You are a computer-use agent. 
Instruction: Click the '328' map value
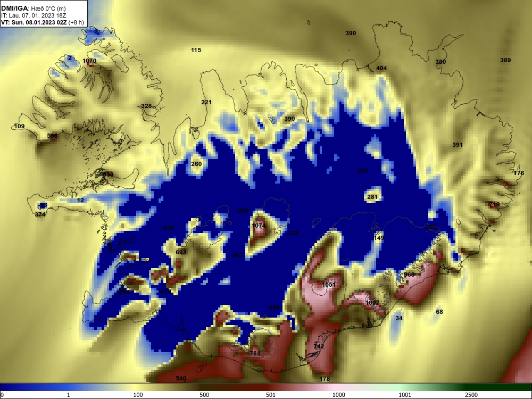click(146, 106)
